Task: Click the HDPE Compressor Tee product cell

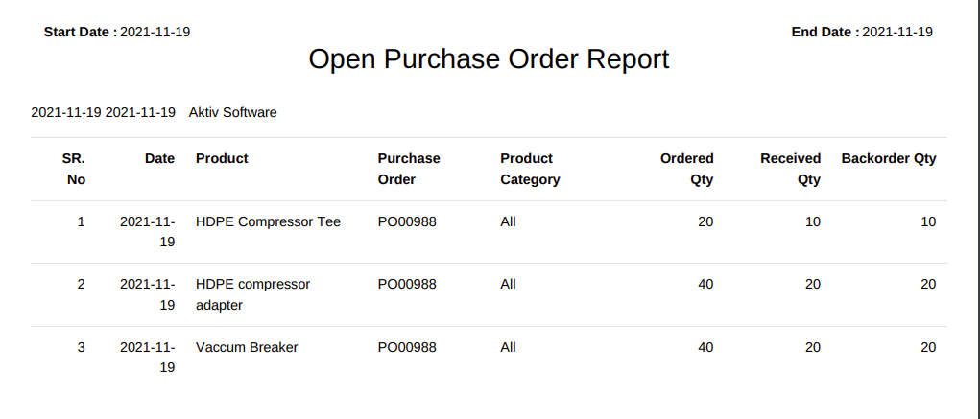Action: [268, 221]
